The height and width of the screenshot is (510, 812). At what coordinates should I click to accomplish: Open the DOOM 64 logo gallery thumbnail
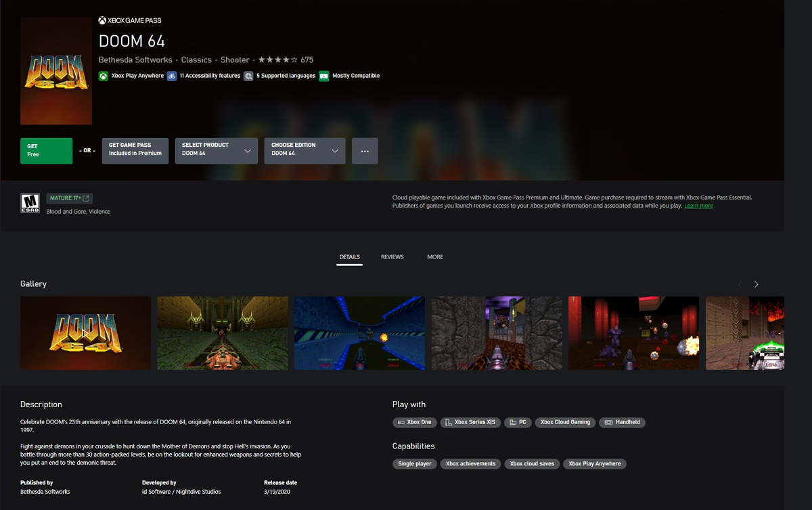point(85,333)
